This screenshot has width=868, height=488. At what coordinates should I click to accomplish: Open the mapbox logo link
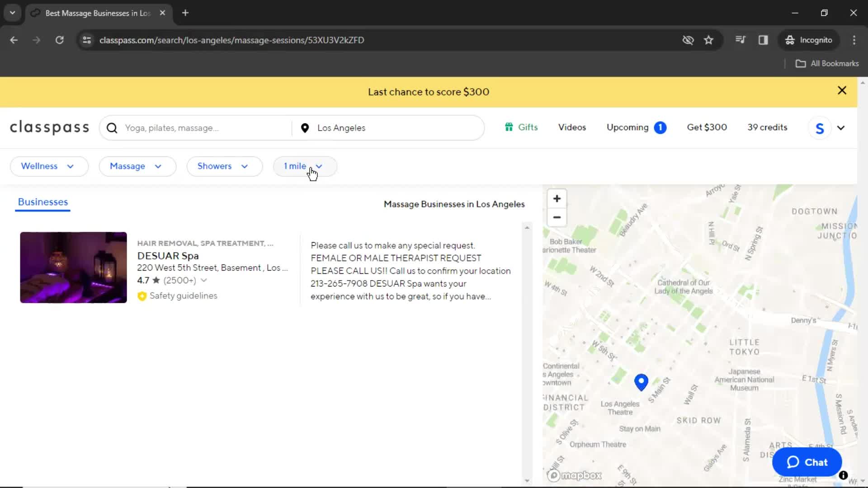pos(575,475)
